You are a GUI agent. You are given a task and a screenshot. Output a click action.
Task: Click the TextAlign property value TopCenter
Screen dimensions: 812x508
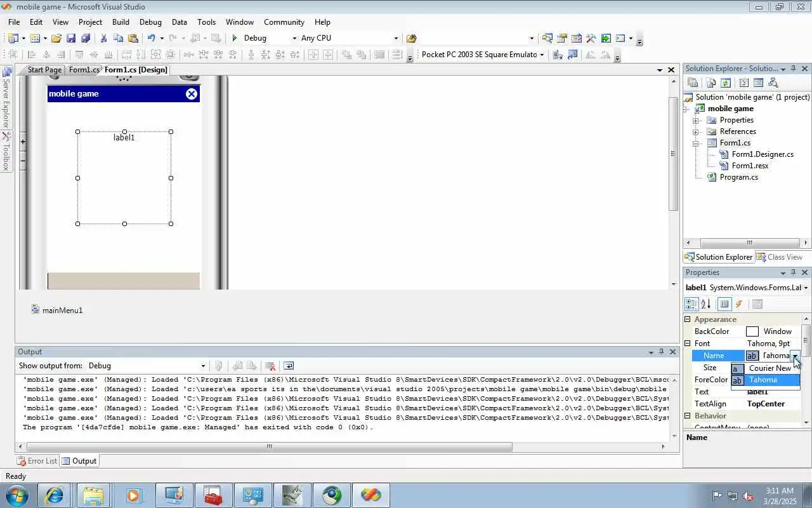(766, 404)
